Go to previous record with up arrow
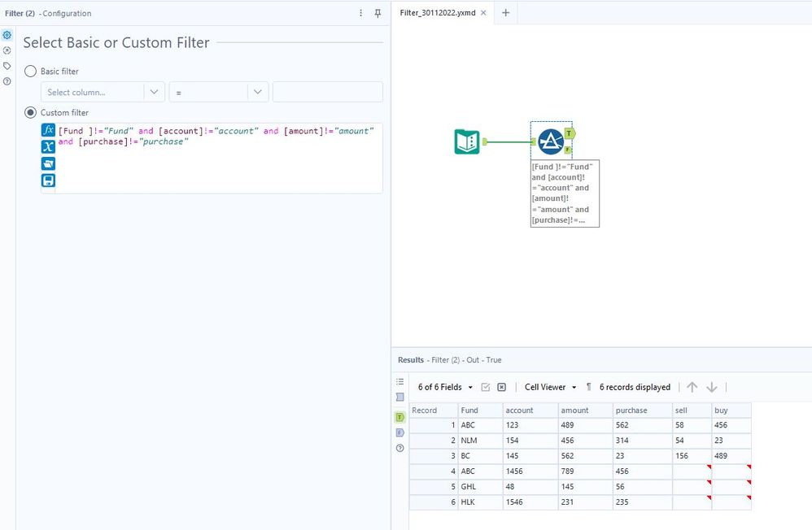 [x=692, y=387]
